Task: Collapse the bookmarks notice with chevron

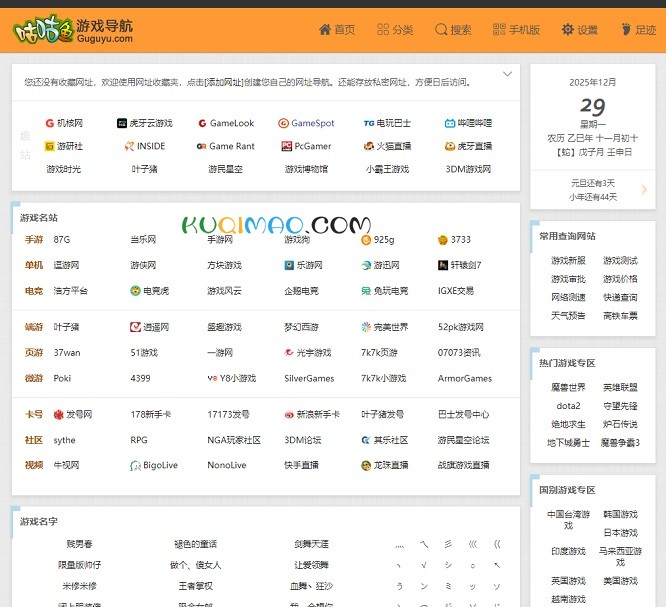Action: tap(507, 74)
